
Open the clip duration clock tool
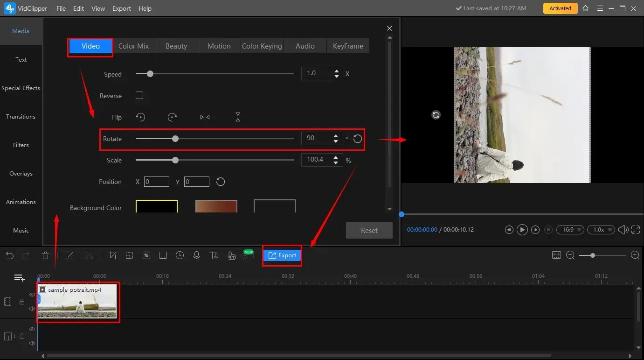tap(180, 255)
